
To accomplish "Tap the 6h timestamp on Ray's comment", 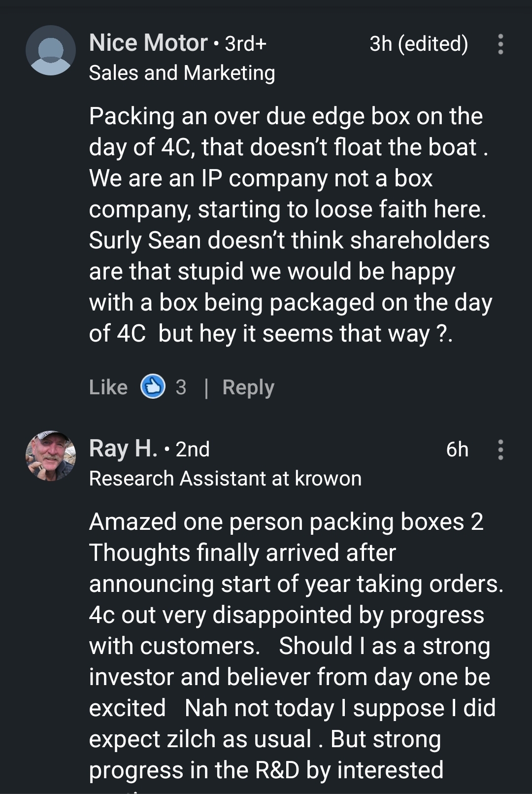I will (x=457, y=449).
